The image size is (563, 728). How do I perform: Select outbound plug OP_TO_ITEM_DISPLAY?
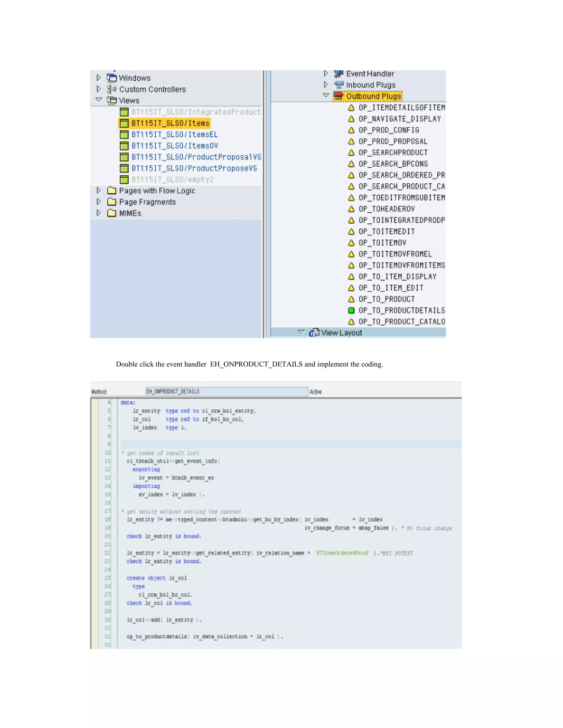tap(397, 277)
